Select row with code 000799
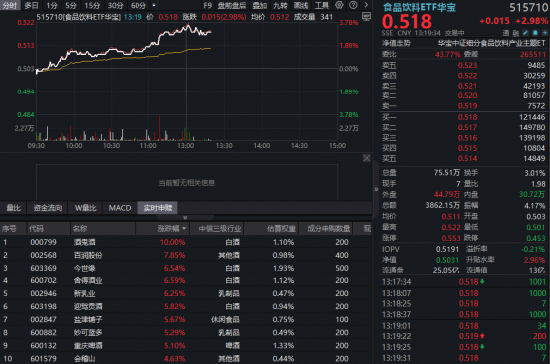Image resolution: width=550 pixels, height=364 pixels. [x=186, y=242]
